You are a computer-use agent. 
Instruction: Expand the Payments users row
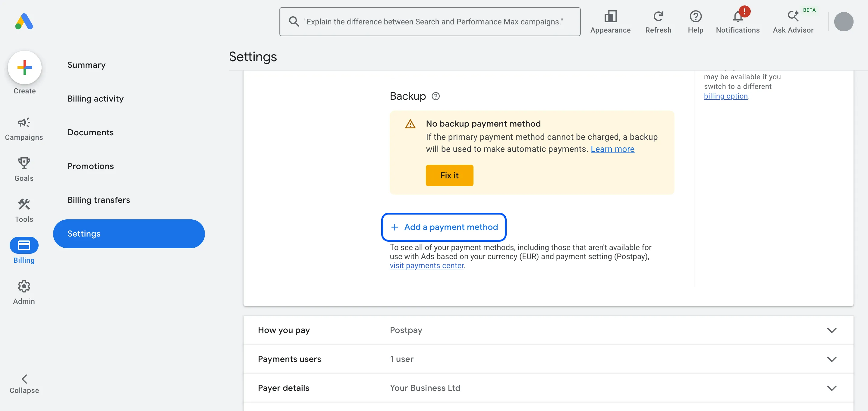pos(548,359)
